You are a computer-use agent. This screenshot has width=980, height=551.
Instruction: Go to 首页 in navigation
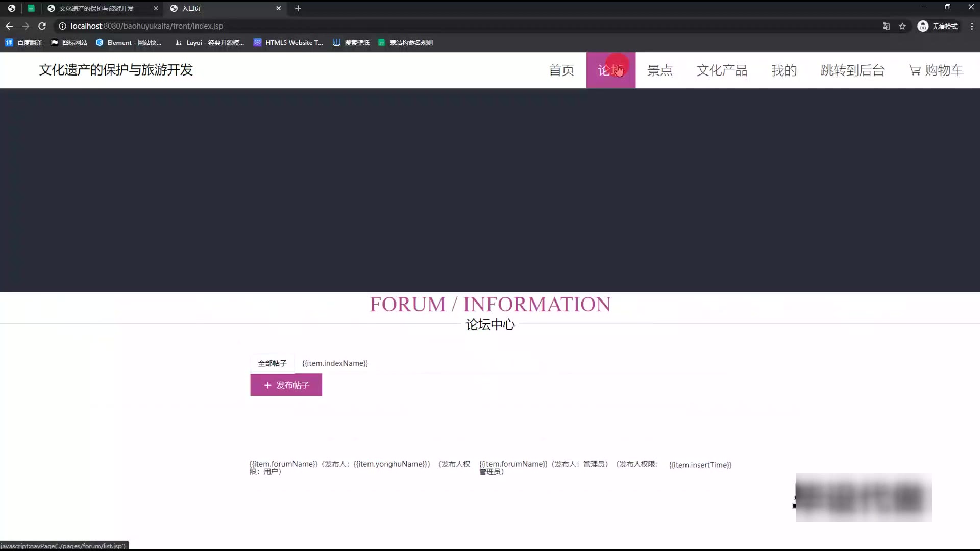click(561, 70)
